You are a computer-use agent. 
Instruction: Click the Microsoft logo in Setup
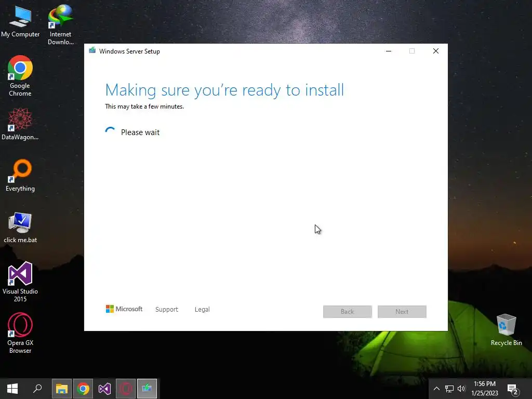(x=124, y=309)
